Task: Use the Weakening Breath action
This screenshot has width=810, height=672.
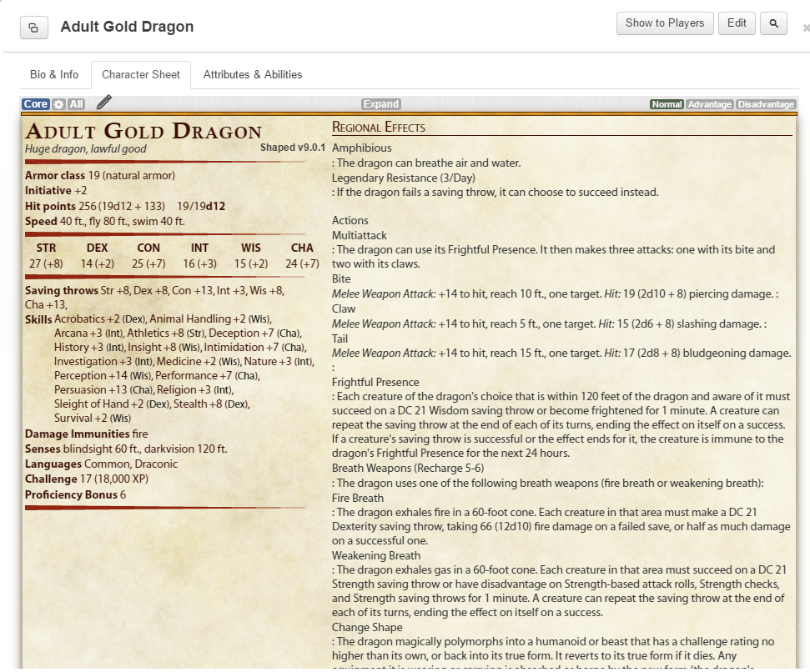Action: [x=376, y=556]
